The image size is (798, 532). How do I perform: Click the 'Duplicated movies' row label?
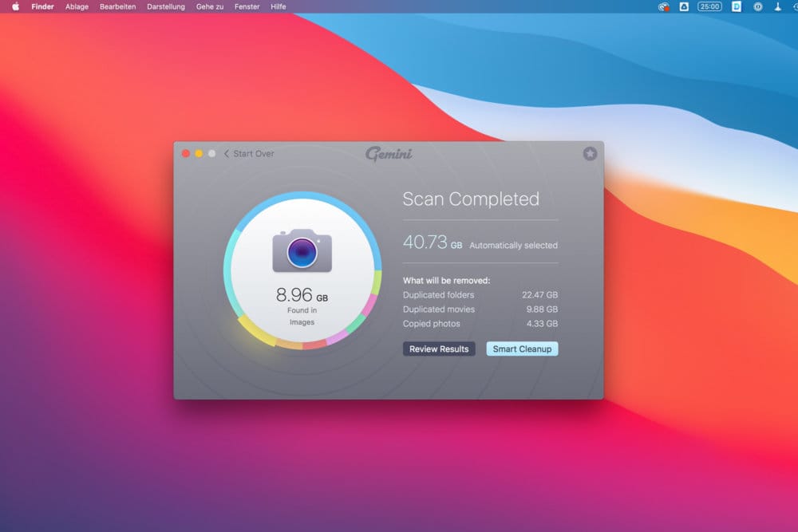point(439,309)
